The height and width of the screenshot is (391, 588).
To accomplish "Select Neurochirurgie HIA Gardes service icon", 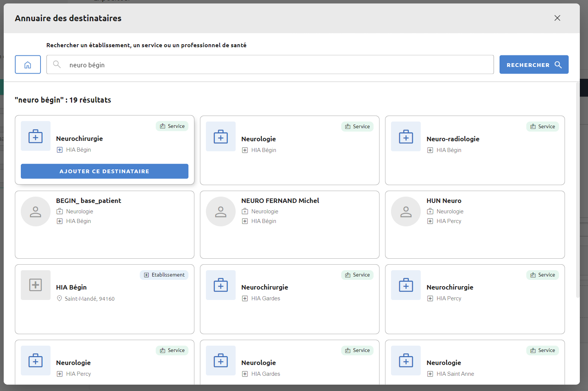I will [221, 285].
